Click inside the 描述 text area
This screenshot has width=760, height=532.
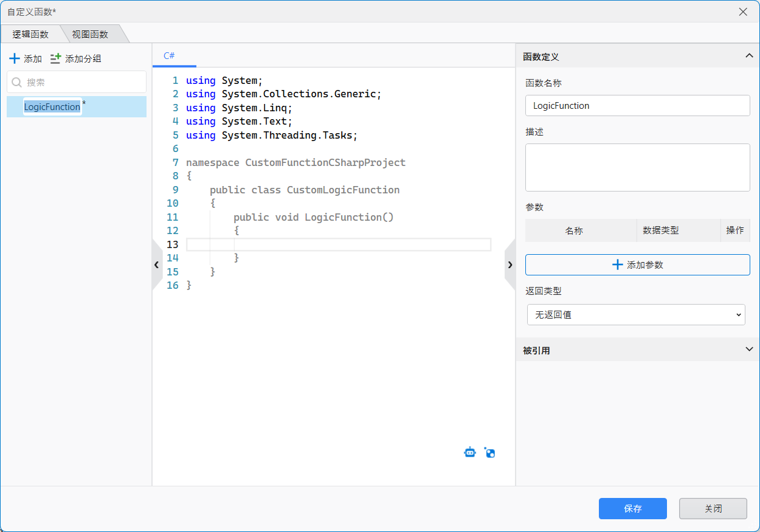pyautogui.click(x=637, y=167)
